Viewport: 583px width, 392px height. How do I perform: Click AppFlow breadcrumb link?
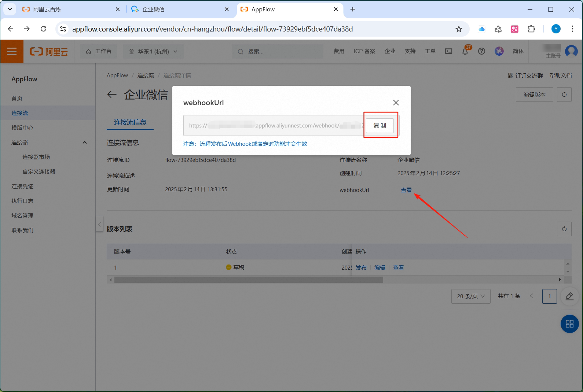click(x=117, y=75)
